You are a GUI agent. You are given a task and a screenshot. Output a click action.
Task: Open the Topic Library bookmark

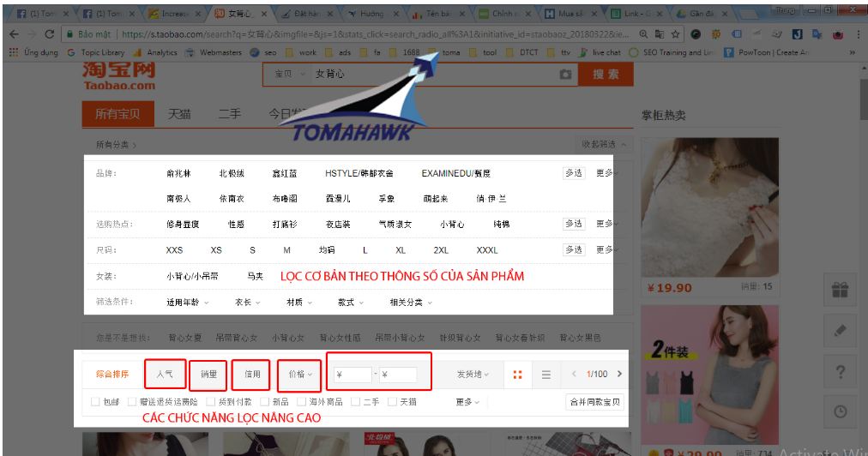click(x=96, y=52)
